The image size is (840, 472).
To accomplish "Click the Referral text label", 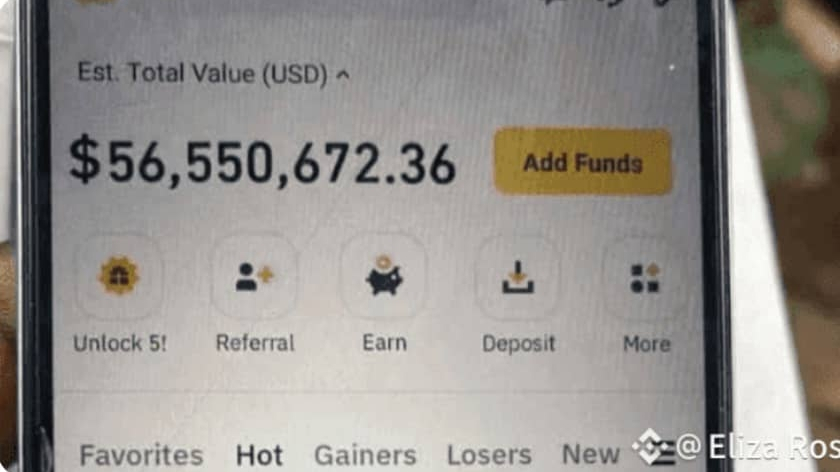I will [255, 343].
